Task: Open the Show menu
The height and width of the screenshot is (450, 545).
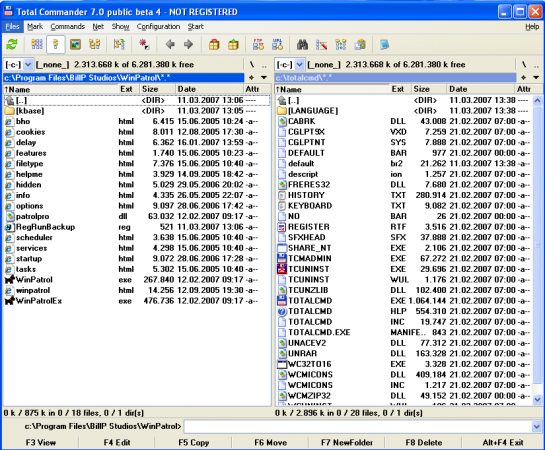Action: tap(120, 27)
